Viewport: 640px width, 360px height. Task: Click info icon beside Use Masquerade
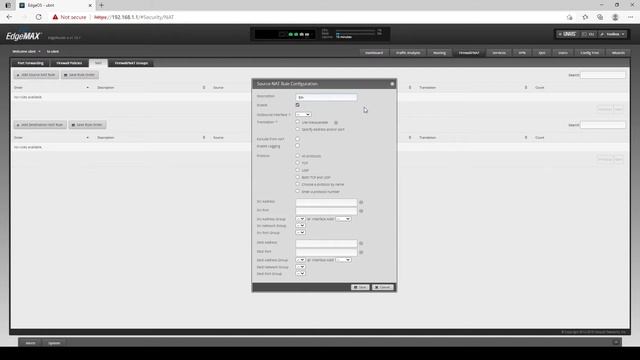coord(336,122)
